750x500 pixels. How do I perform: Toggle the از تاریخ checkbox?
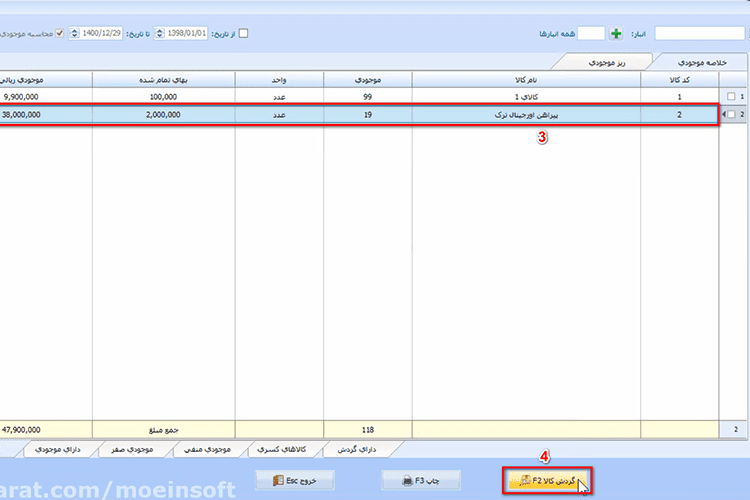pyautogui.click(x=243, y=33)
